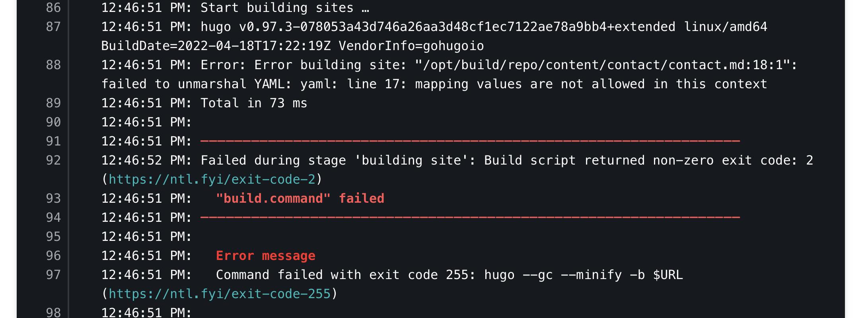Click line number 88 beside YAML error

pyautogui.click(x=53, y=65)
